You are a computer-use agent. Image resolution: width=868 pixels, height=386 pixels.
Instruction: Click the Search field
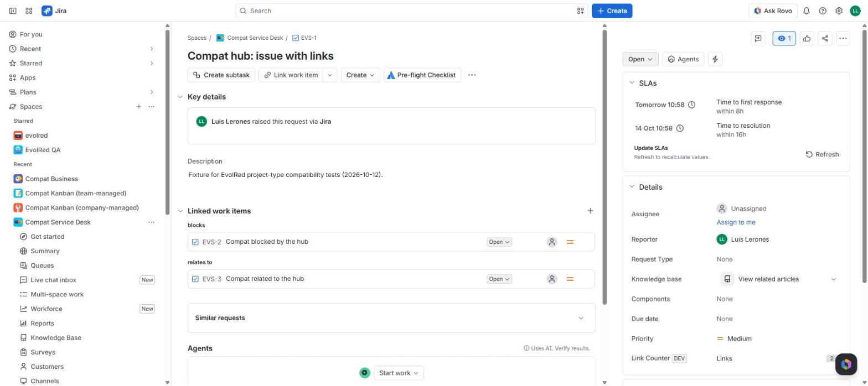pos(411,11)
